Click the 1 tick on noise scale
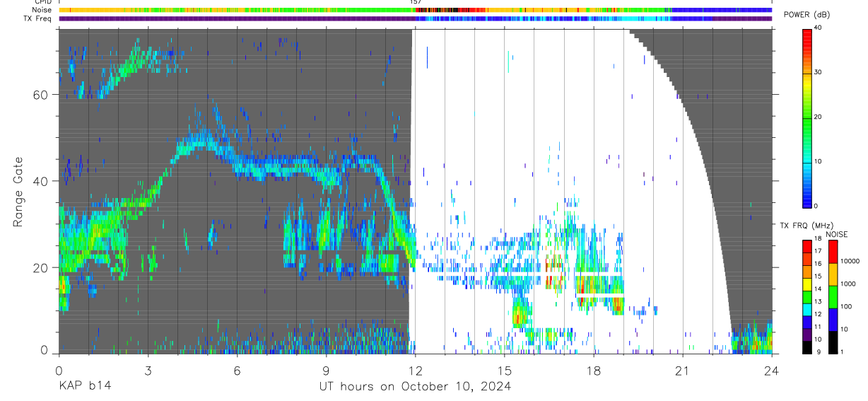This screenshot has width=868, height=401. click(842, 351)
